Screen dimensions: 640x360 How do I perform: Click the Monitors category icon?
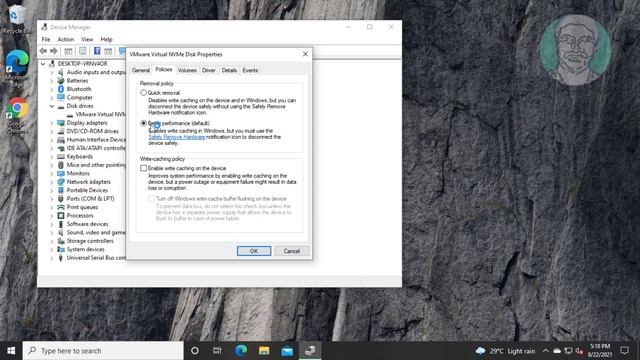pyautogui.click(x=61, y=173)
